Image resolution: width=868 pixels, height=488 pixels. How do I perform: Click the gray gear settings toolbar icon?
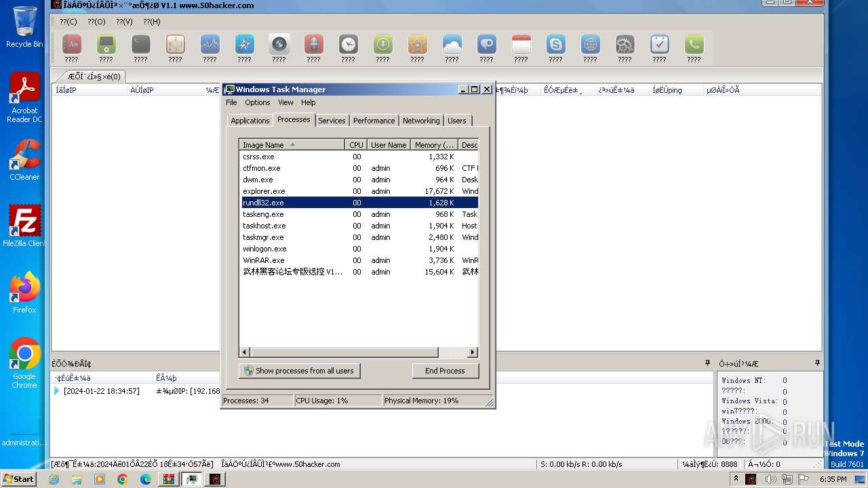click(x=625, y=45)
